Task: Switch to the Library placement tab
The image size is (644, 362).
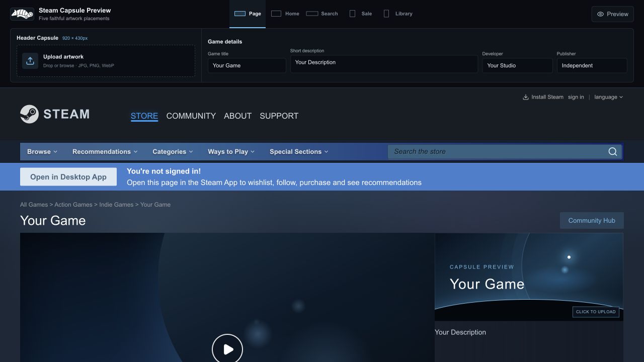Action: pos(398,14)
